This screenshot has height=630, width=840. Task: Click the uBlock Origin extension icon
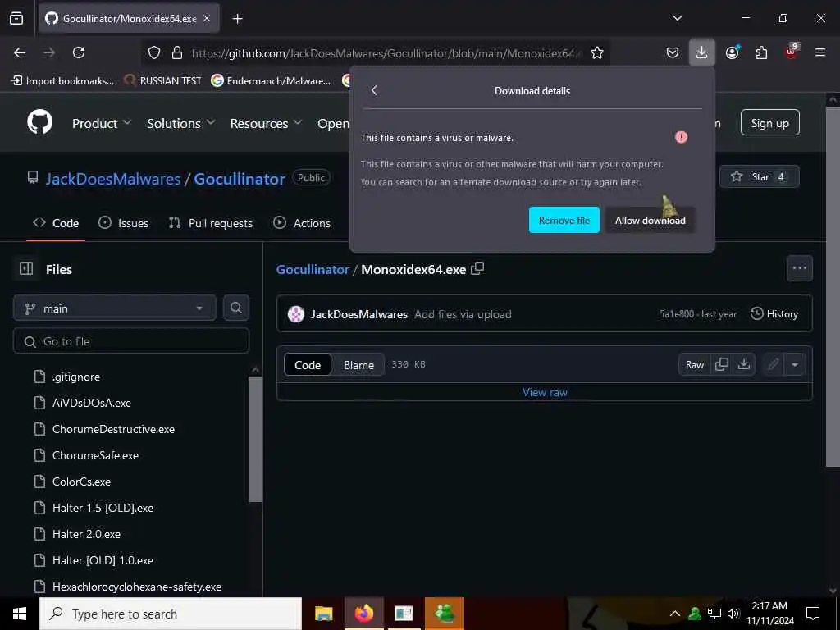pos(792,52)
